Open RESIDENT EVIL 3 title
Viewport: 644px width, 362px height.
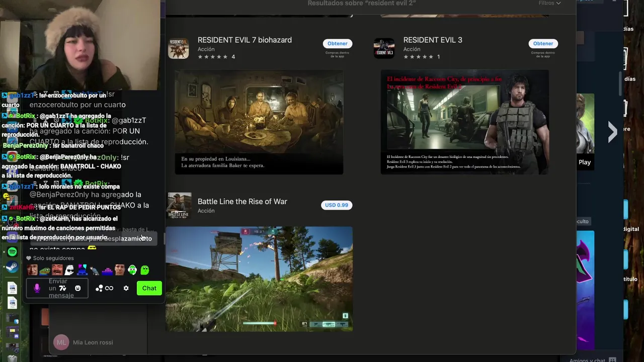pyautogui.click(x=433, y=40)
